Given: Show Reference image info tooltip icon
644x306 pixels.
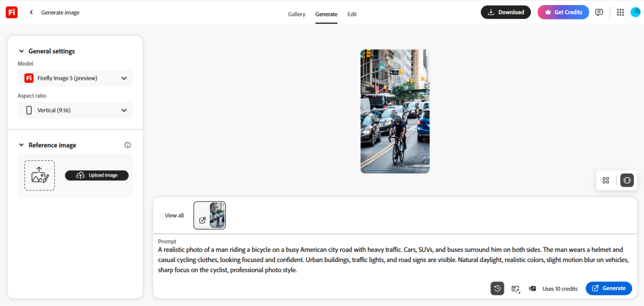Looking at the screenshot, I should 128,145.
